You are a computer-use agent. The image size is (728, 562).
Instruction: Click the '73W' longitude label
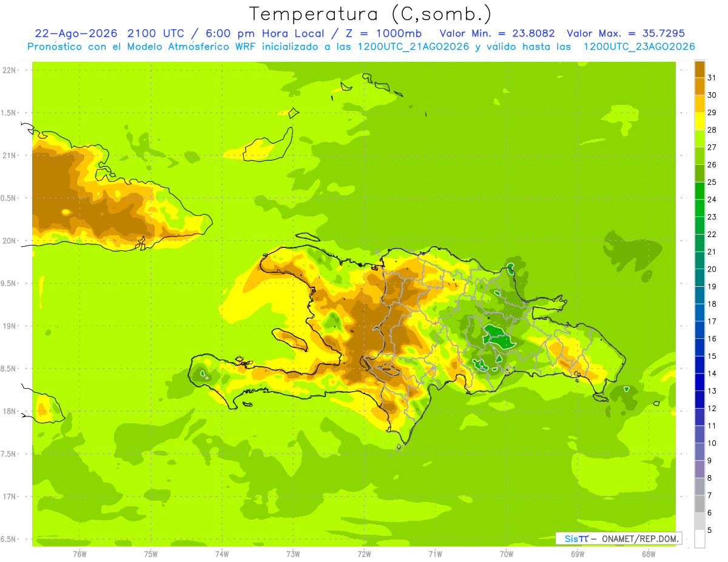click(x=293, y=554)
